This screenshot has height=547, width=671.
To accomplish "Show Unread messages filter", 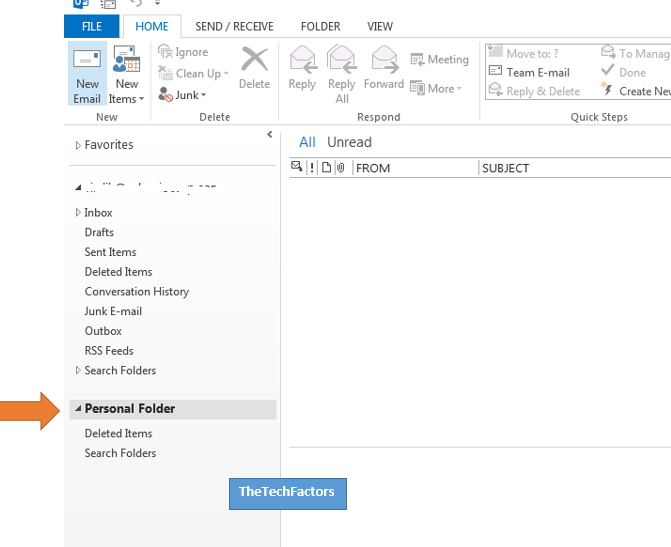I will [x=349, y=142].
